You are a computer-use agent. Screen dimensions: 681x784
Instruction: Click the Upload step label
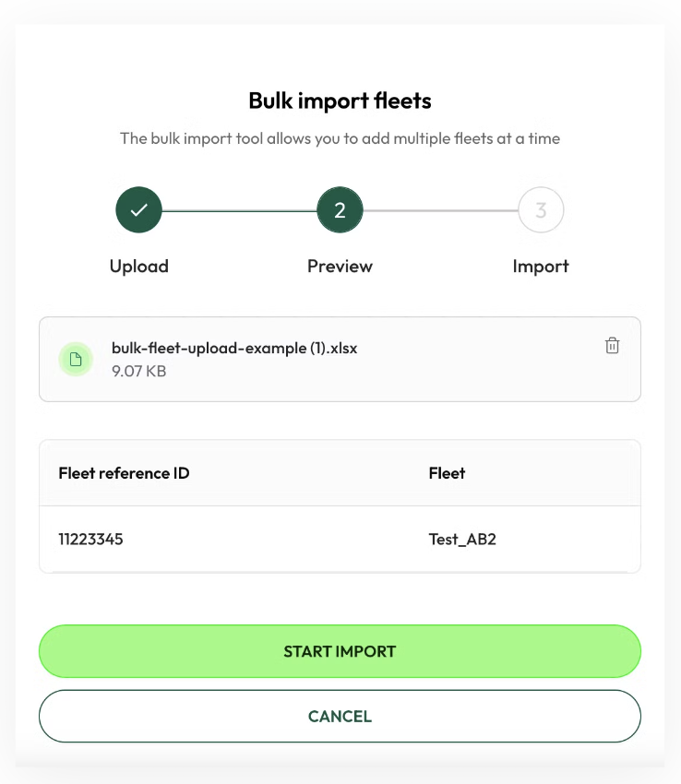point(139,267)
